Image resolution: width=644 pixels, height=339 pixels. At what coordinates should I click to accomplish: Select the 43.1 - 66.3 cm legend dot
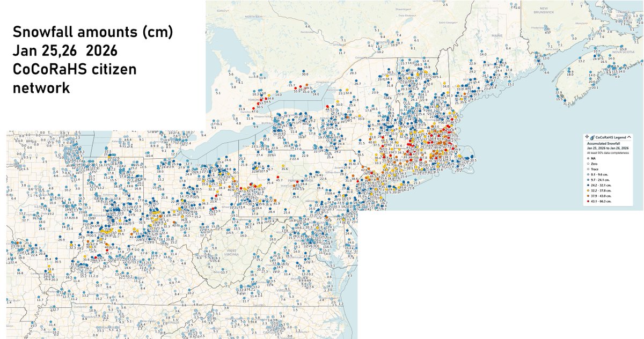click(x=588, y=201)
